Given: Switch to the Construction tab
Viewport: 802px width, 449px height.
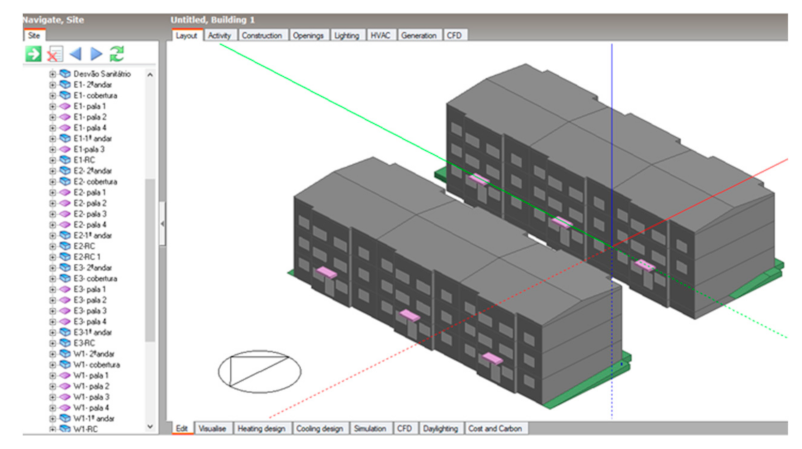Looking at the screenshot, I should pyautogui.click(x=261, y=35).
